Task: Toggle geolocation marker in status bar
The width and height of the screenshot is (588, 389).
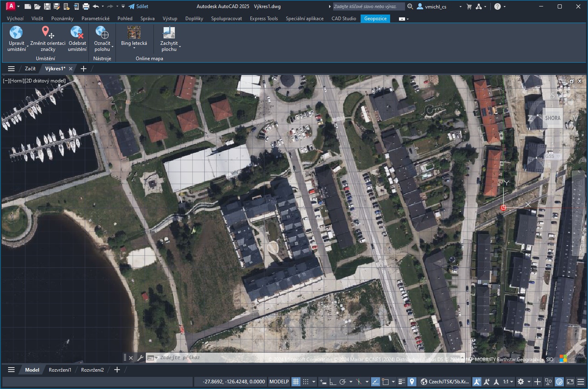Action: click(412, 382)
